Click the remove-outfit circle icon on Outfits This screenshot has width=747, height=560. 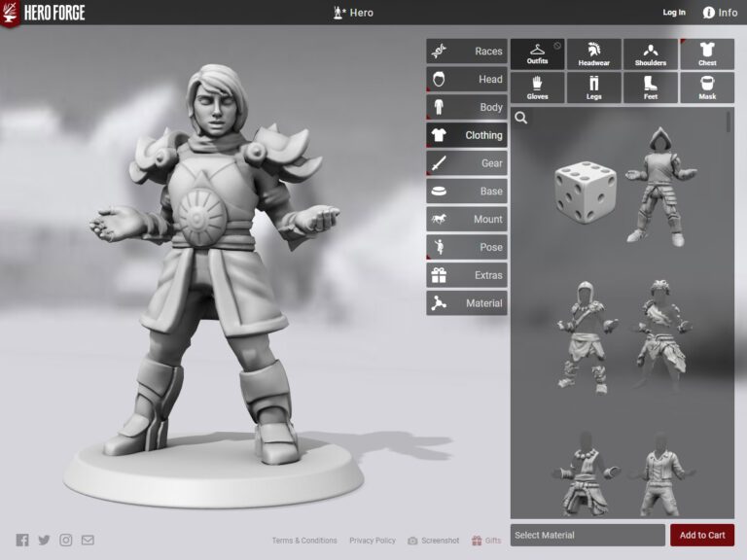(x=557, y=46)
